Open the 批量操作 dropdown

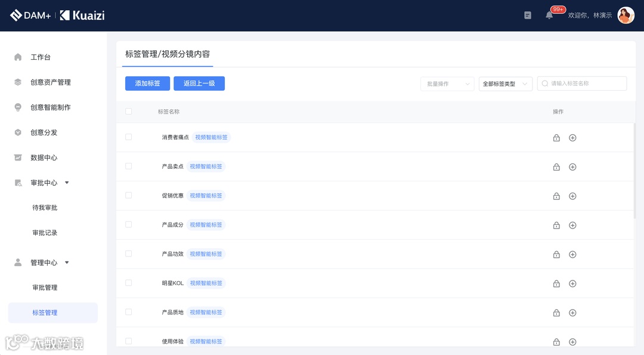(447, 84)
